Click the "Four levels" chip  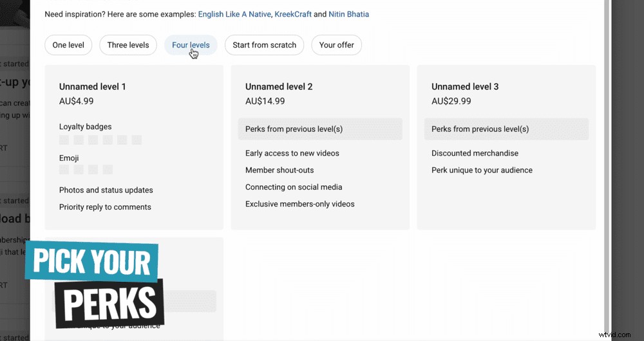pyautogui.click(x=191, y=45)
